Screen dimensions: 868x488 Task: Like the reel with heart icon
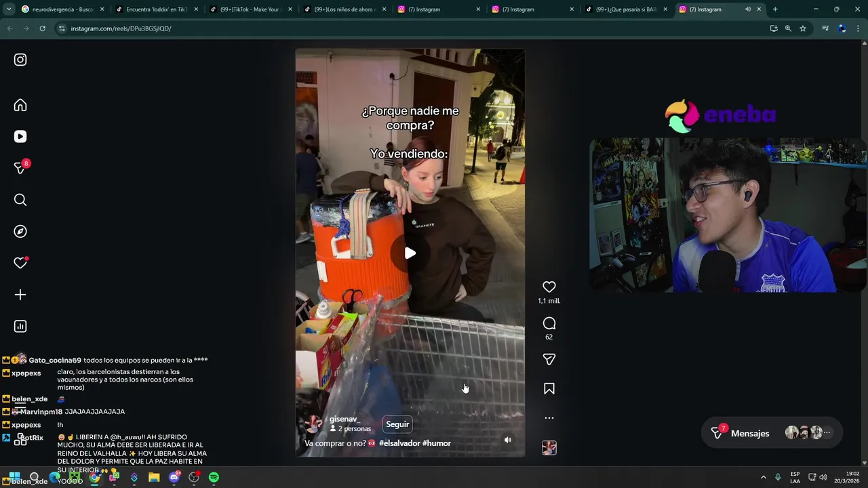549,287
